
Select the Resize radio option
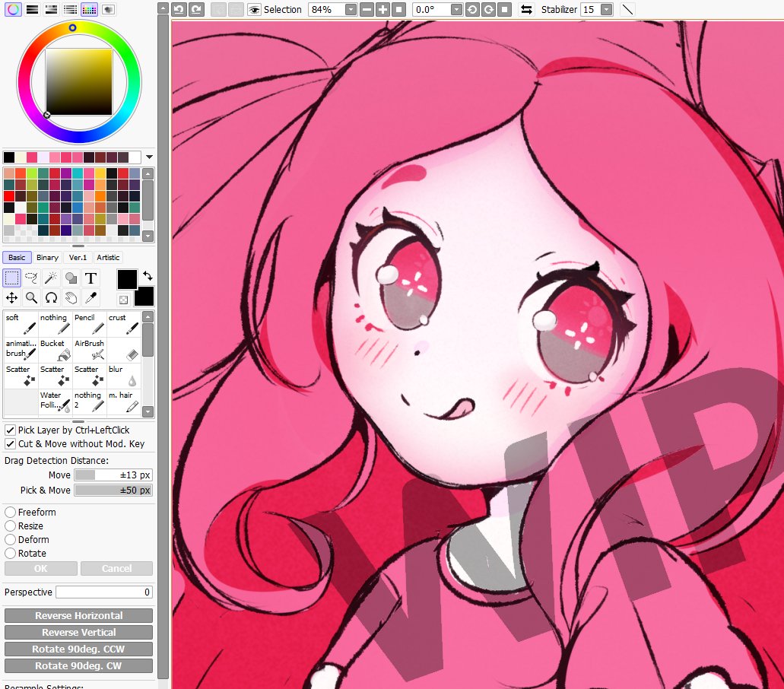(x=10, y=526)
